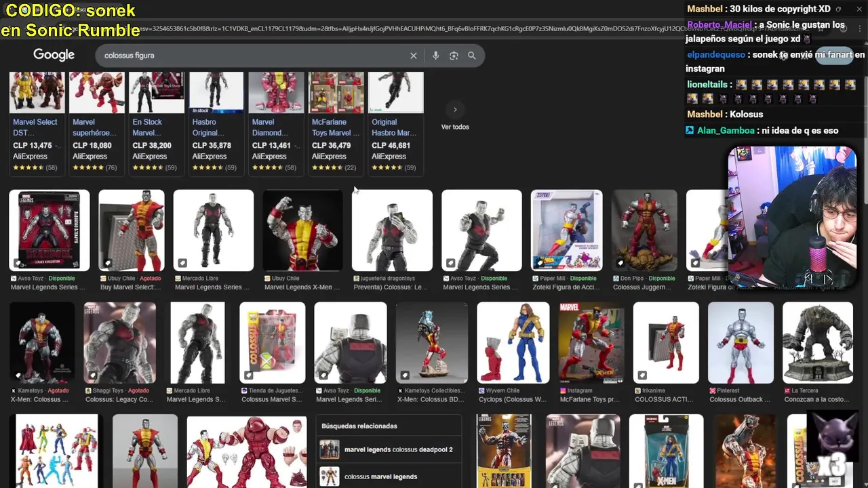Open the Preventa) Colossus image from juguetería dragontoys

(x=392, y=230)
